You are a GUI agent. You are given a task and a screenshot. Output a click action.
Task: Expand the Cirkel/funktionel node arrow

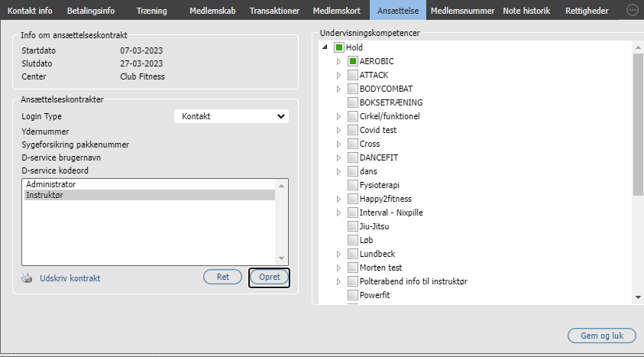click(x=338, y=116)
